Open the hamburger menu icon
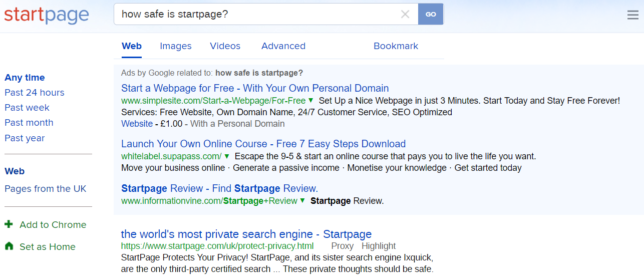Image resolution: width=644 pixels, height=277 pixels. (x=632, y=15)
